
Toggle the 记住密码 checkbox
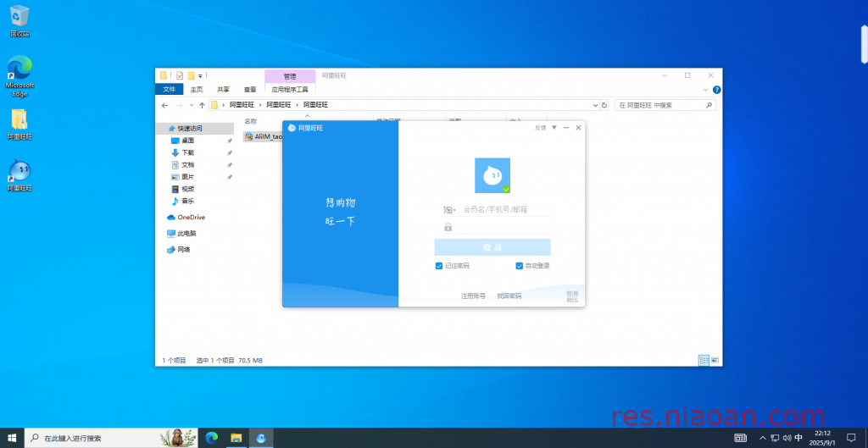(x=439, y=266)
